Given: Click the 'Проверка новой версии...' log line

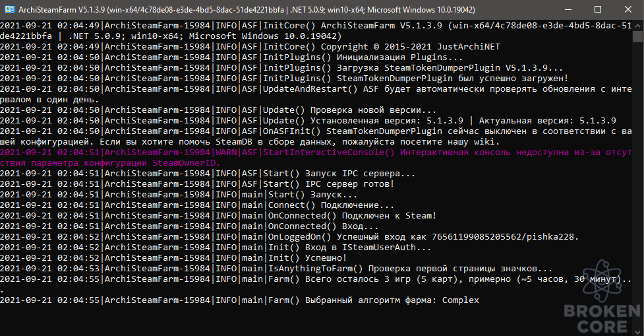Looking at the screenshot, I should (218, 110).
